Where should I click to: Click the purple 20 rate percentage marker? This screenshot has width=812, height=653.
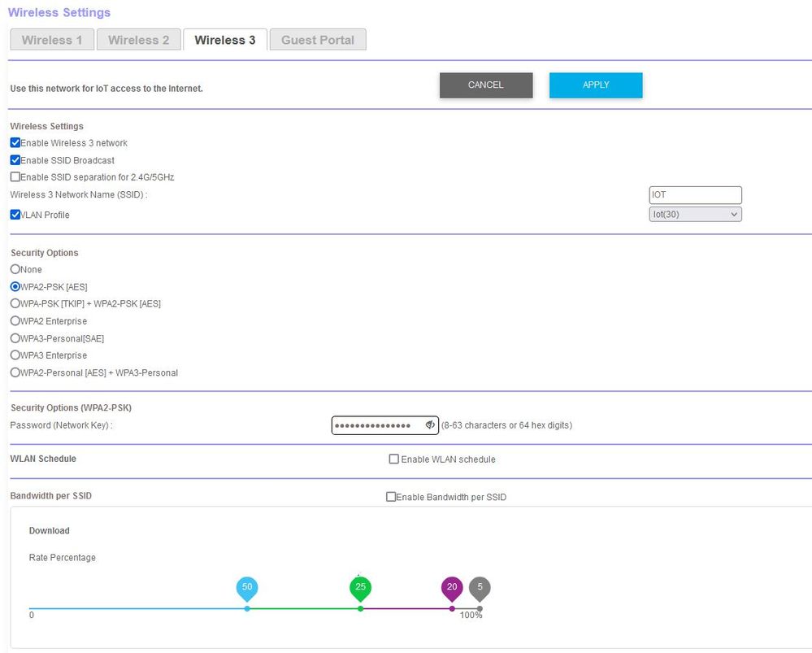pyautogui.click(x=452, y=586)
